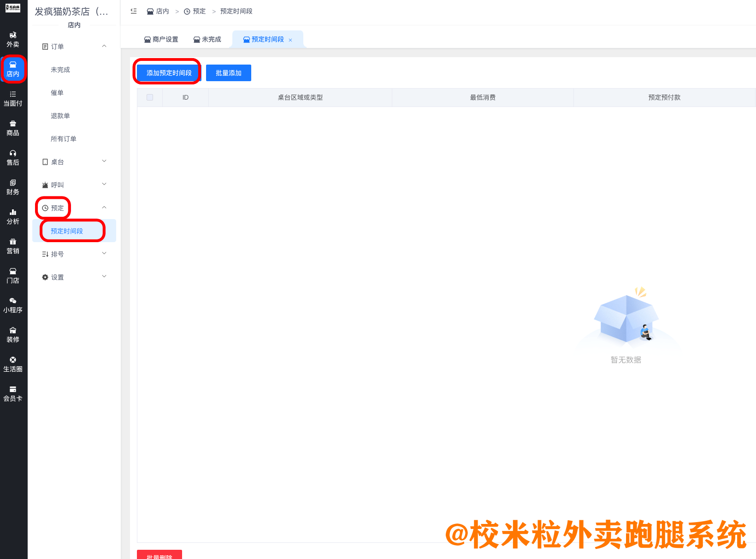The height and width of the screenshot is (559, 756).
Task: Open the 小程序 section in sidebar
Action: tap(13, 306)
